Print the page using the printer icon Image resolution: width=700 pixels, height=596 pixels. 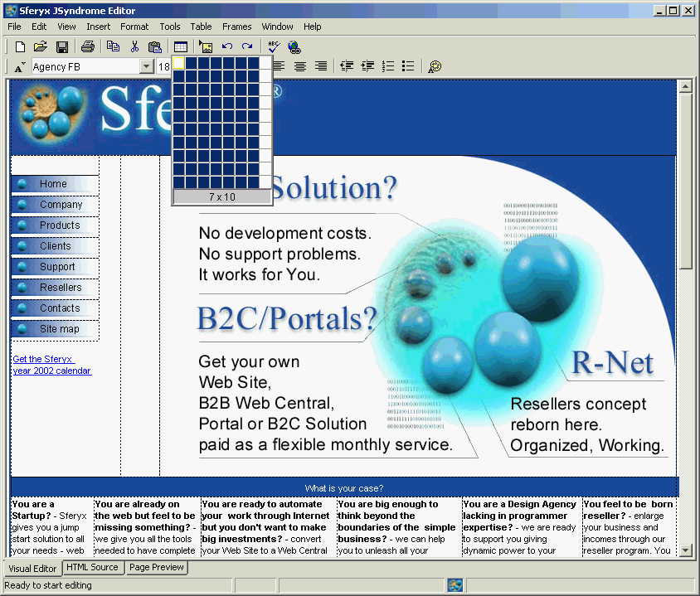(x=88, y=47)
